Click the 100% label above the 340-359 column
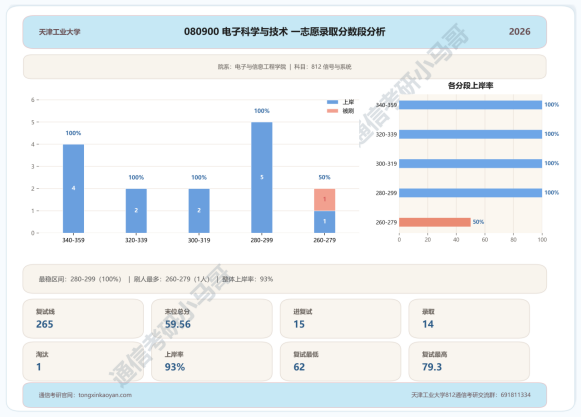Screen dimensions: 581x418 click(x=73, y=133)
